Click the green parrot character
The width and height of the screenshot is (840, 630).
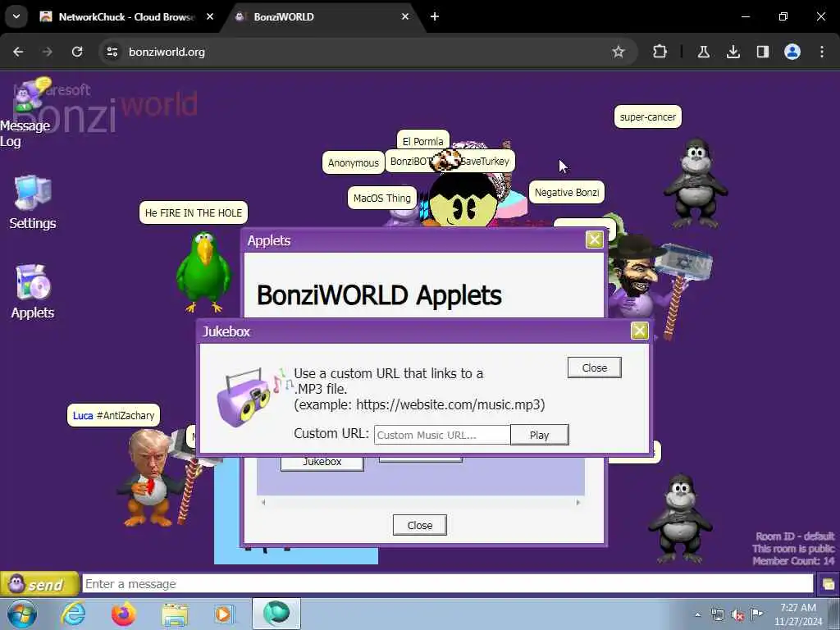point(203,272)
